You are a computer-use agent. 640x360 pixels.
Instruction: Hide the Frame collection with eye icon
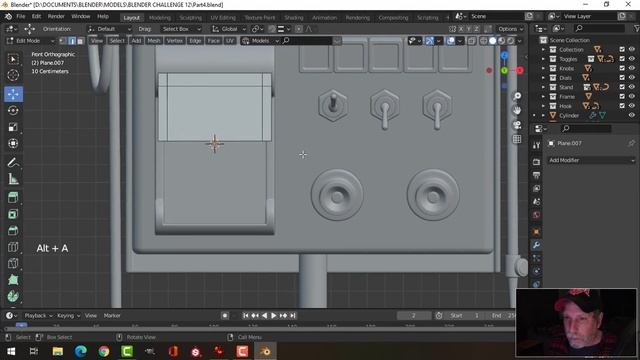[x=632, y=96]
